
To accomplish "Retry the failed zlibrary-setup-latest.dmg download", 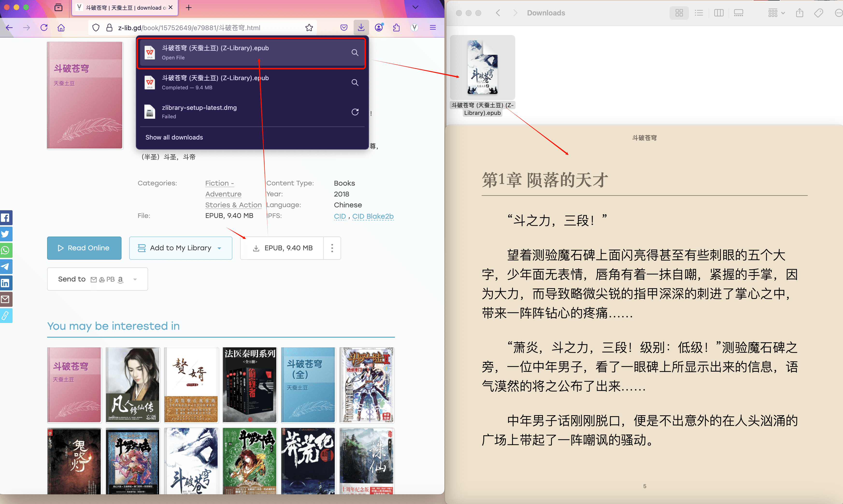I will tap(355, 112).
